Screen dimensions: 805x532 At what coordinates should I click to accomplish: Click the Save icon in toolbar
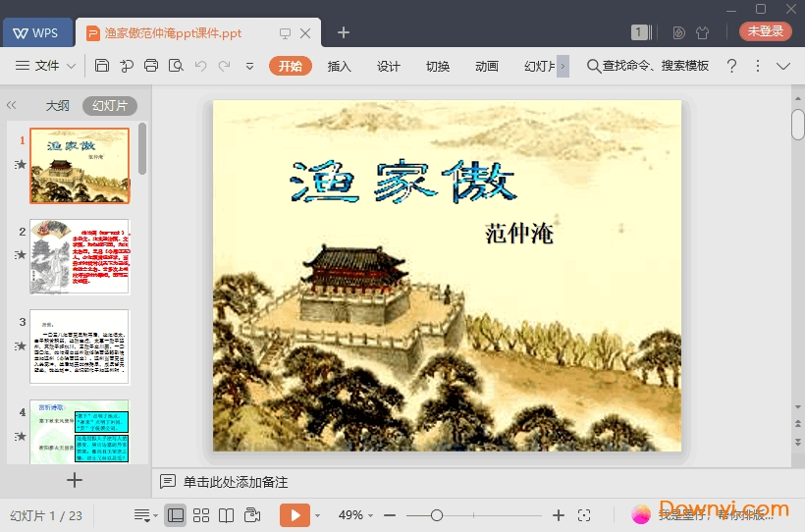[x=102, y=66]
